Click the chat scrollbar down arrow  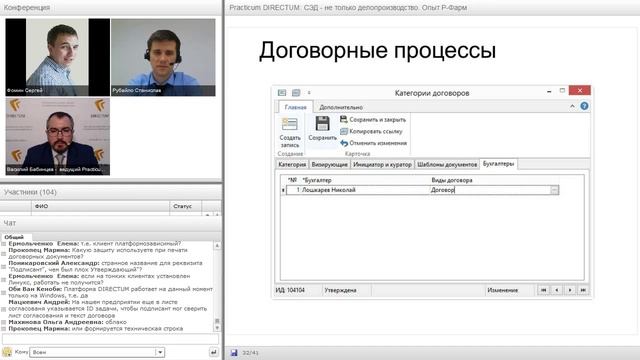(x=217, y=328)
